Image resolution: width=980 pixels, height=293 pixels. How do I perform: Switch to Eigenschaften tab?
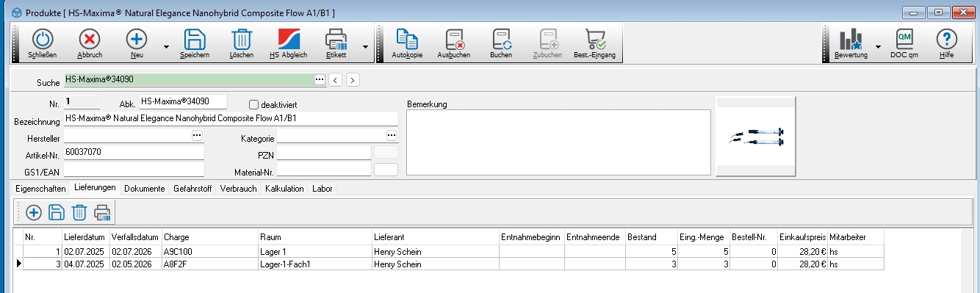(x=40, y=189)
